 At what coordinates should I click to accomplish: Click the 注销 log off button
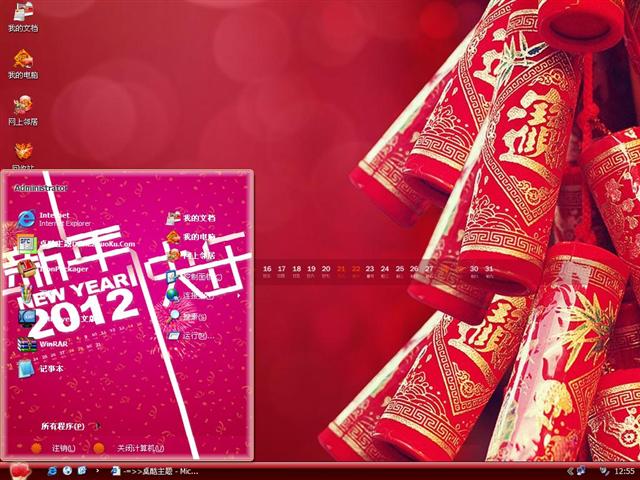click(x=53, y=448)
